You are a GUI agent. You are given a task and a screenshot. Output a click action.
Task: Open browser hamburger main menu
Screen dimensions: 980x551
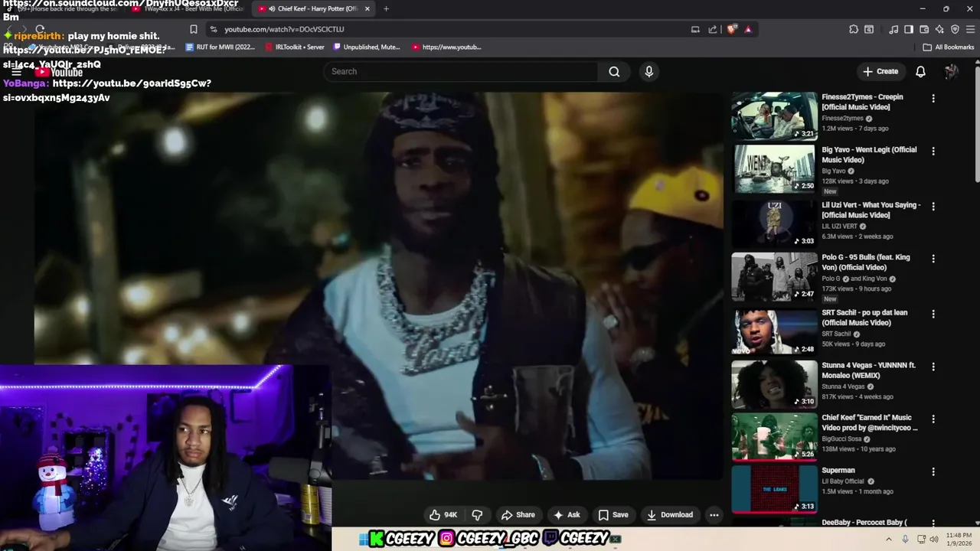pyautogui.click(x=970, y=29)
